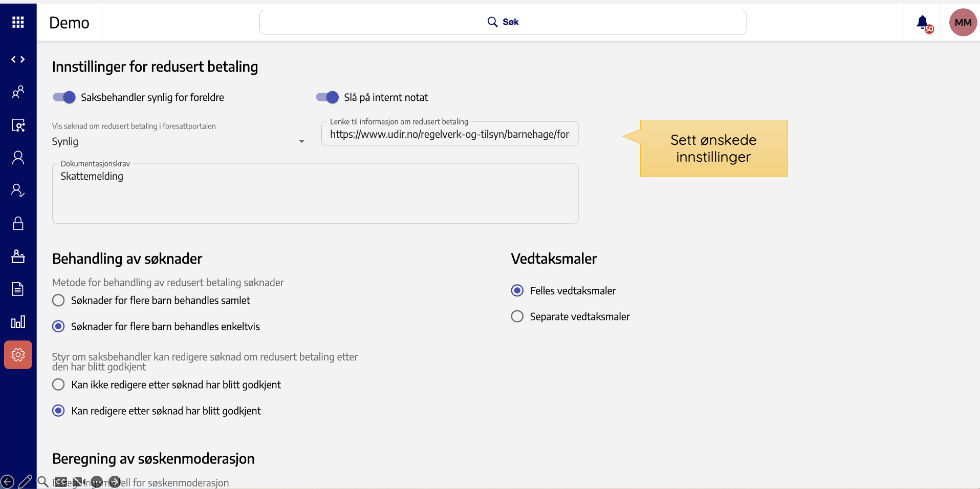Open the app grid launcher icon
The image size is (980, 489).
pyautogui.click(x=18, y=22)
